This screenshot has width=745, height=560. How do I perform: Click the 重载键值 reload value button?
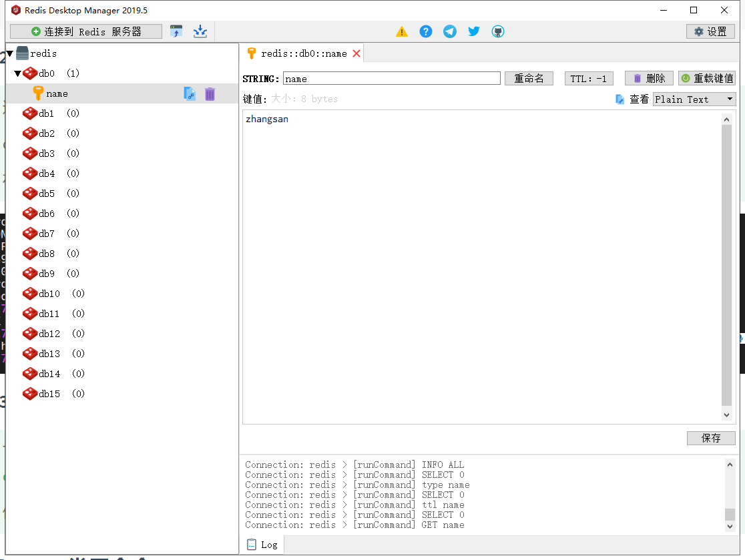point(707,78)
